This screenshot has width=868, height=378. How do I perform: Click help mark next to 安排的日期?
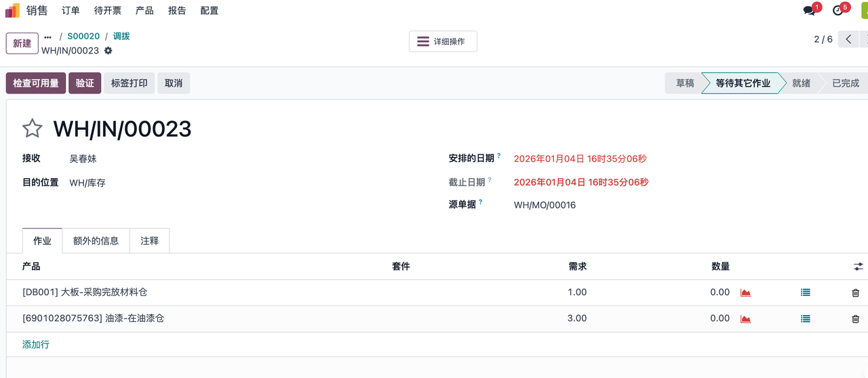point(499,156)
